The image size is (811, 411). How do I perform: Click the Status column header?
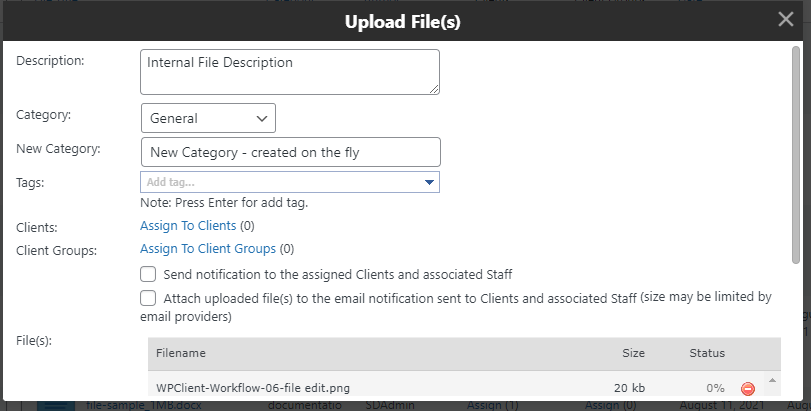pyautogui.click(x=707, y=353)
